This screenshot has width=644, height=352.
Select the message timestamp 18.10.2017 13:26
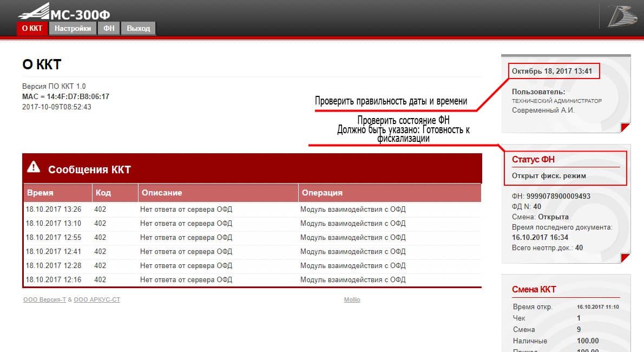(x=54, y=210)
